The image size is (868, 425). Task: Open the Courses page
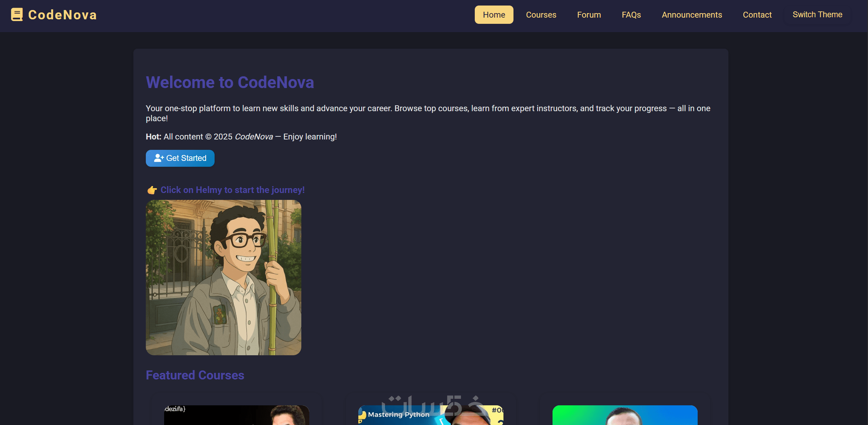click(541, 15)
